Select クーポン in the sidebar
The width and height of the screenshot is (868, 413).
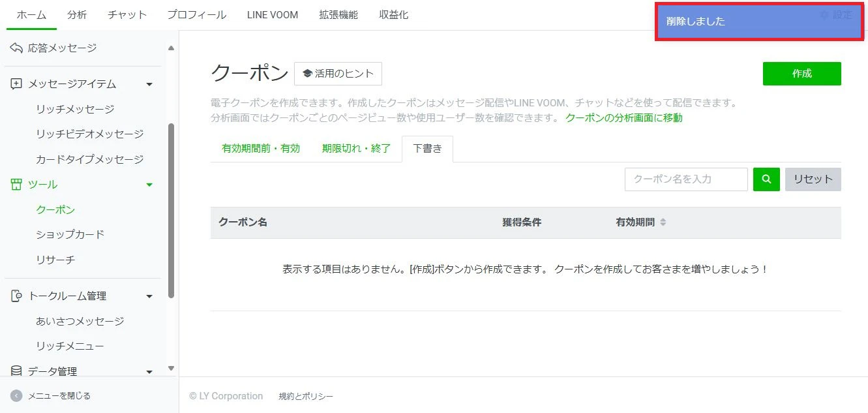[55, 209]
